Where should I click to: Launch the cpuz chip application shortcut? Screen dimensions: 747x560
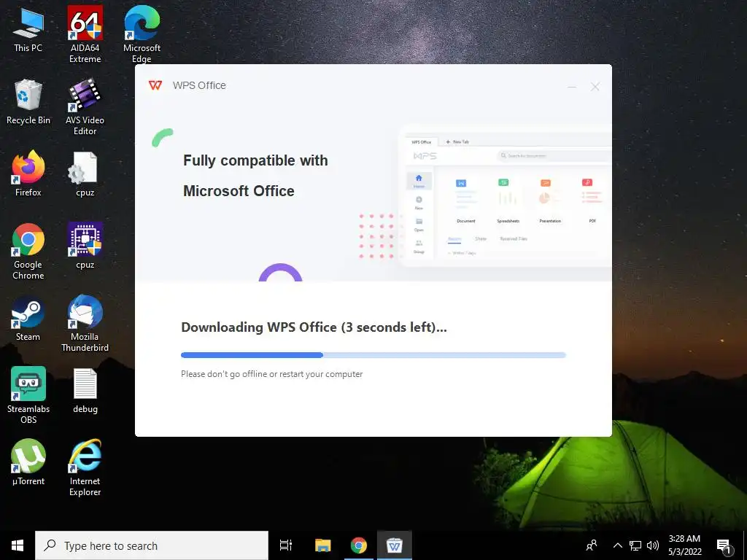click(85, 246)
